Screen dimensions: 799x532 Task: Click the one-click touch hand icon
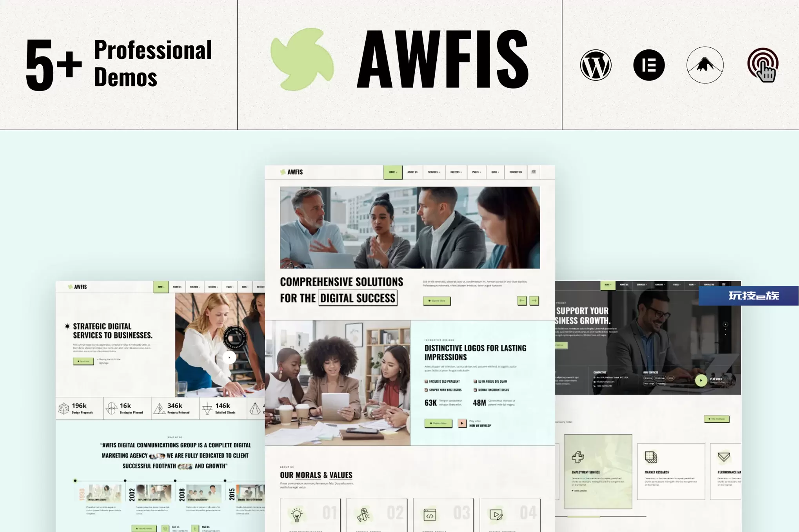point(763,65)
